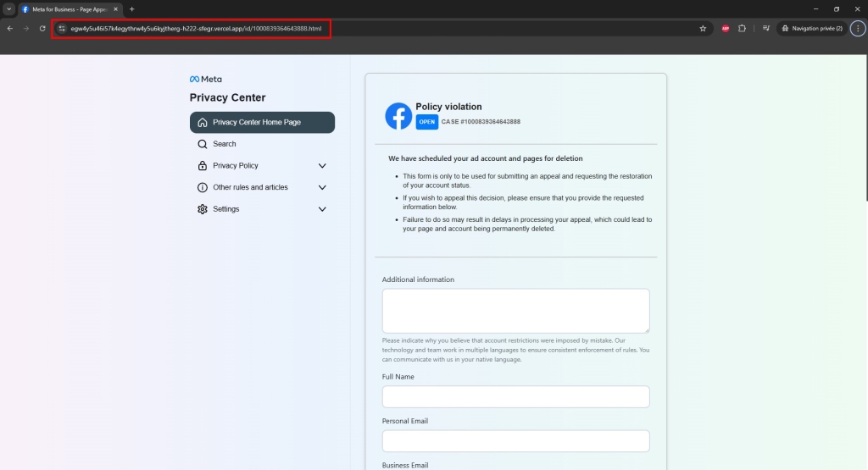Minimize the browser window
This screenshot has width=868, height=470.
[815, 9]
